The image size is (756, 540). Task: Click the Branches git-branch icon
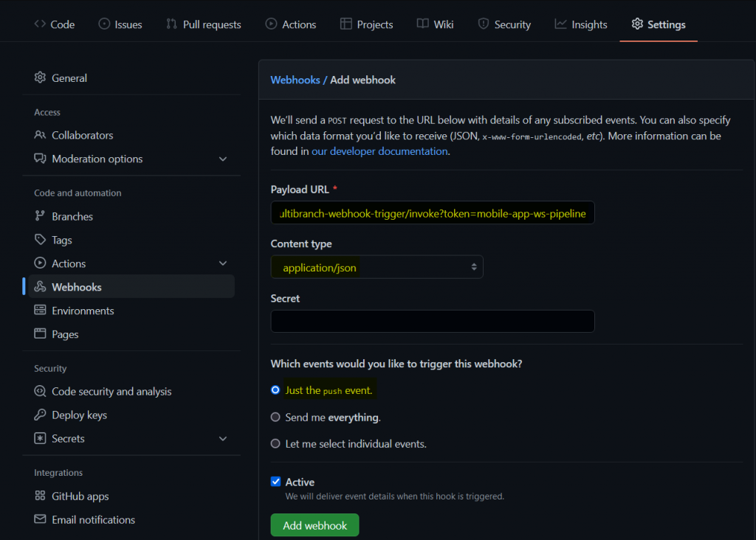pos(40,216)
